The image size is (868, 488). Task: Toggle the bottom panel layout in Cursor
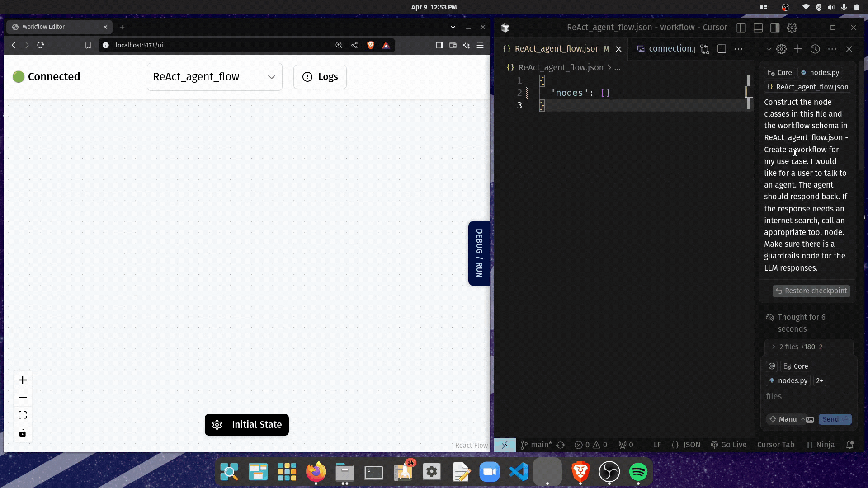[758, 28]
